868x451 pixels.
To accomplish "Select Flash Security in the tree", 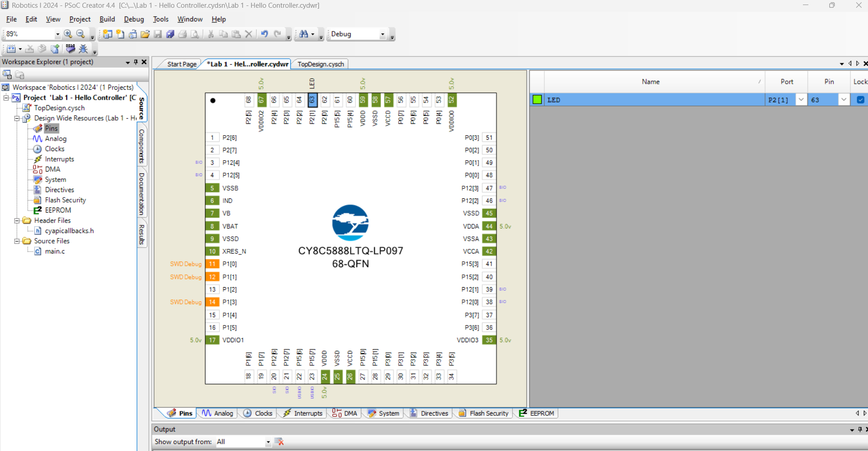I will [x=65, y=200].
